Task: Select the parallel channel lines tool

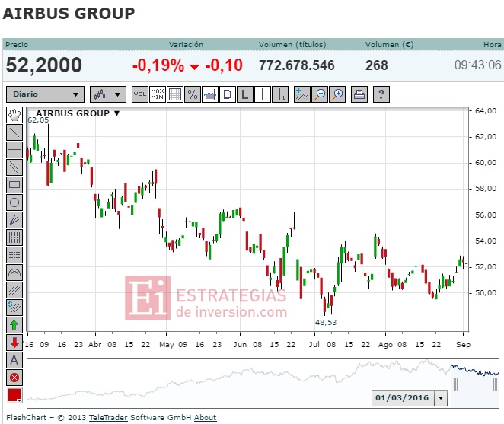Action: (14, 167)
